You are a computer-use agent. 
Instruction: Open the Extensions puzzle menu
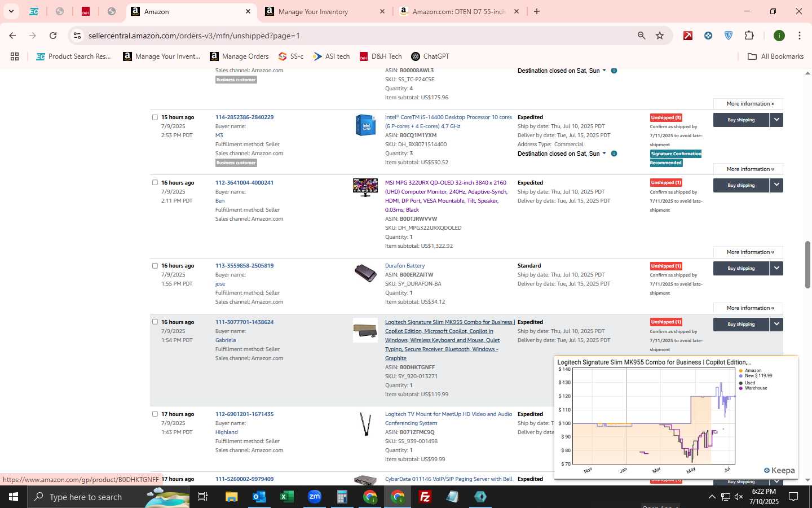click(x=749, y=36)
